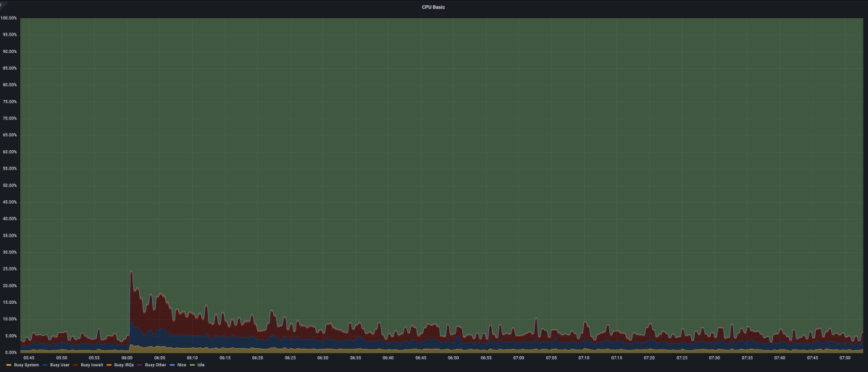Image resolution: width=868 pixels, height=372 pixels.
Task: Toggle the Busy System series in legend
Action: click(x=25, y=365)
